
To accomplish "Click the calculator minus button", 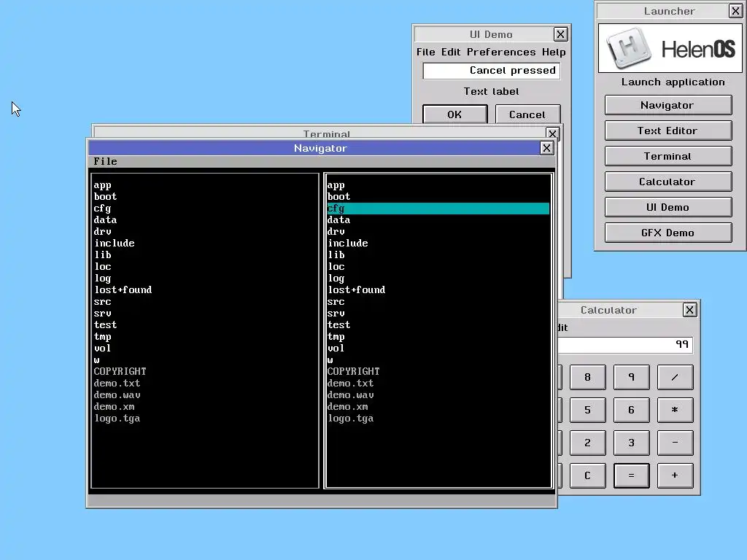I will pos(675,443).
